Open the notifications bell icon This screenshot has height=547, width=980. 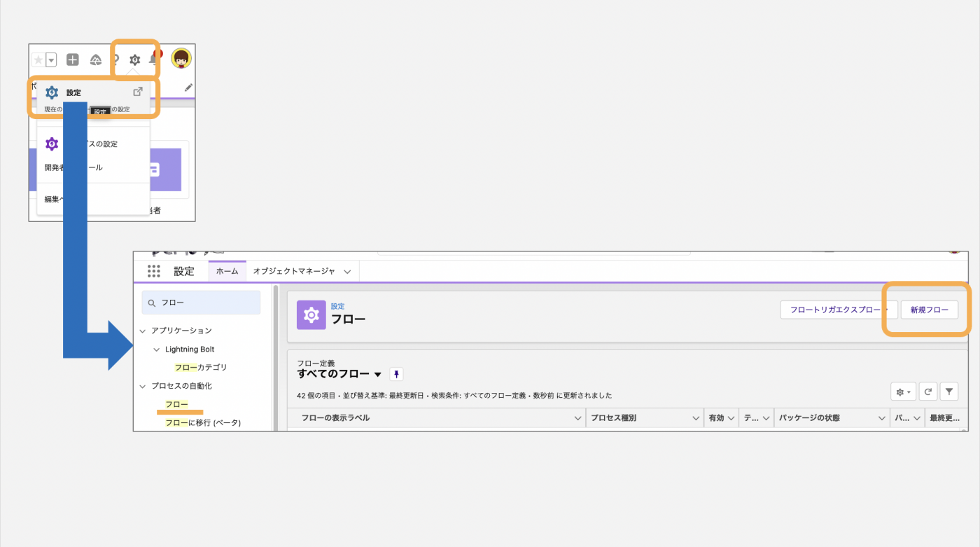(x=153, y=60)
